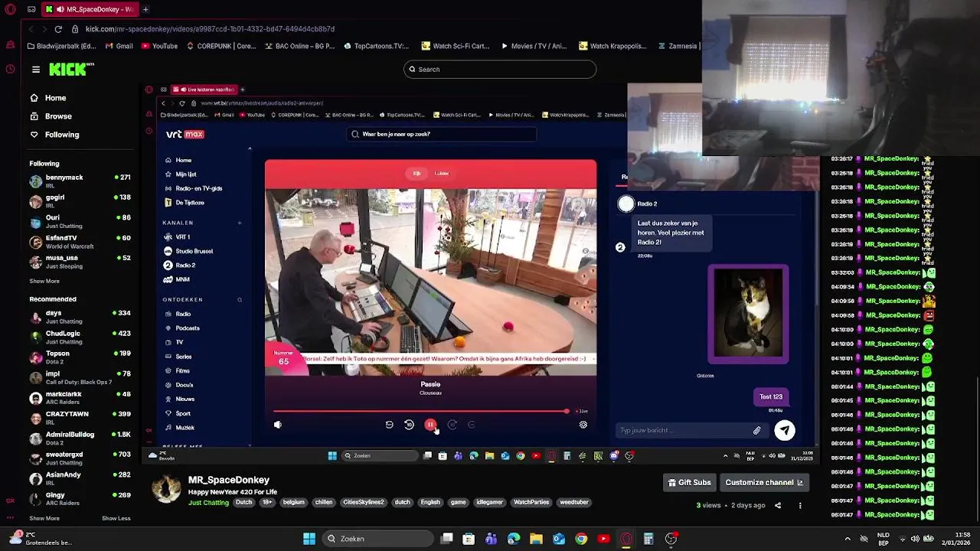Click the send message arrow in VRT chat

[785, 430]
